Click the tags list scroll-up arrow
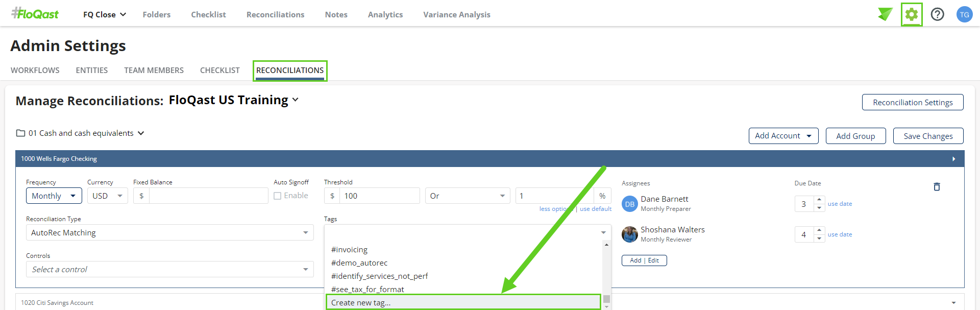 (x=606, y=245)
